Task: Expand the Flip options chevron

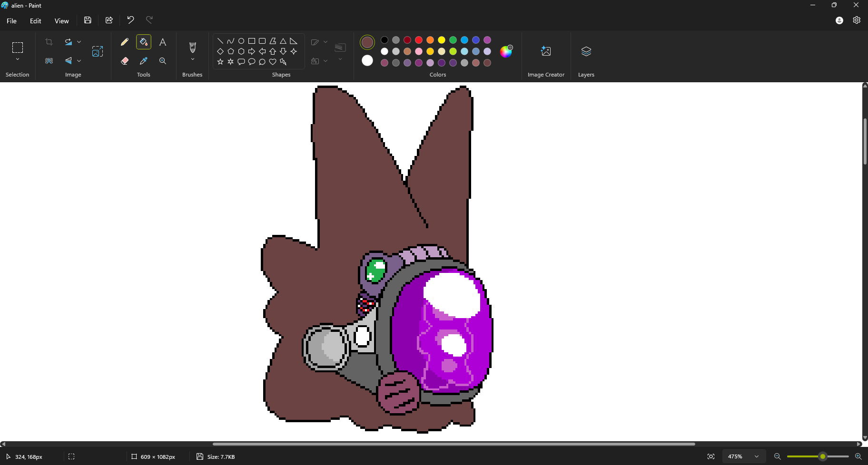Action: [79, 61]
